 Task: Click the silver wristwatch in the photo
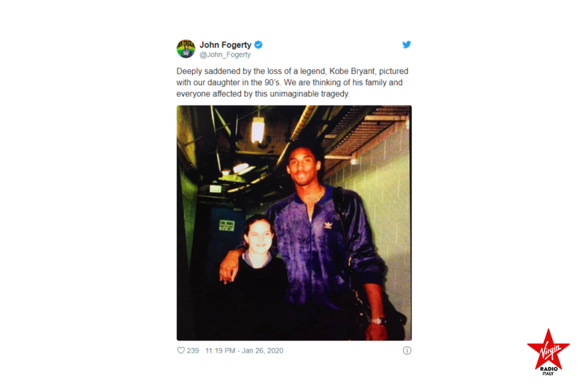pyautogui.click(x=376, y=321)
